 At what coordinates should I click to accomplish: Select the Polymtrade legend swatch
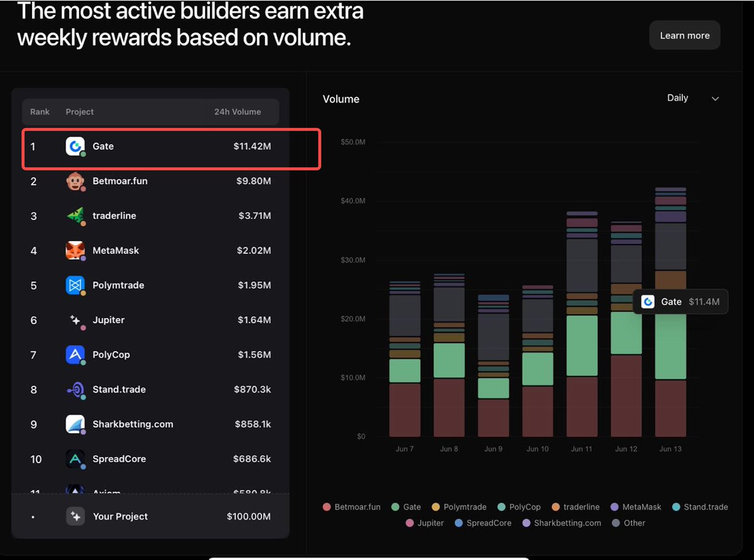pyautogui.click(x=435, y=507)
